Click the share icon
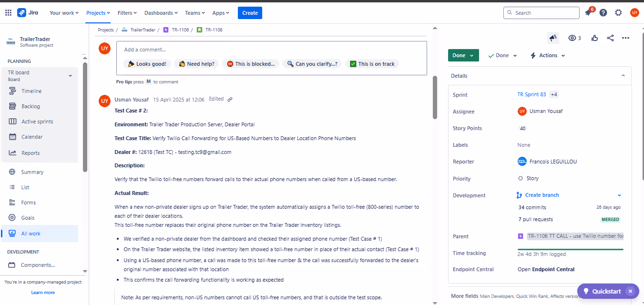Image resolution: width=644 pixels, height=305 pixels. click(610, 38)
